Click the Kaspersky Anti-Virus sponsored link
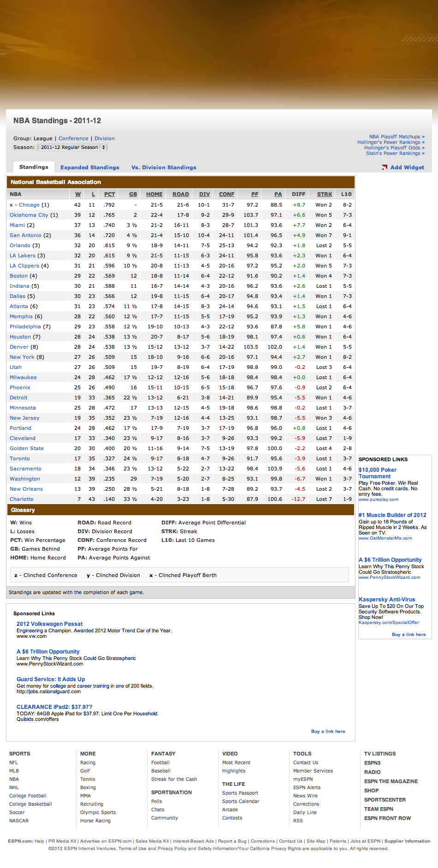Viewport: 438px width, 868px height. (x=387, y=600)
